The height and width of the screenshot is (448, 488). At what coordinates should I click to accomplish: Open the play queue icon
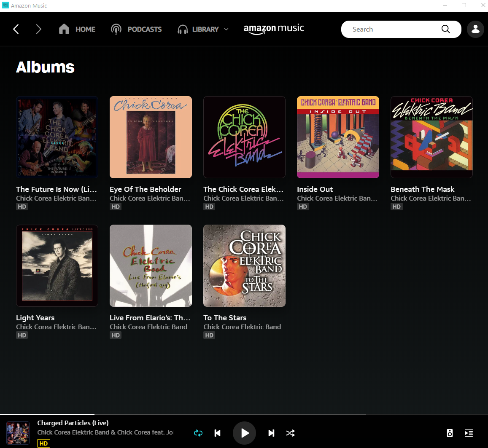click(469, 433)
